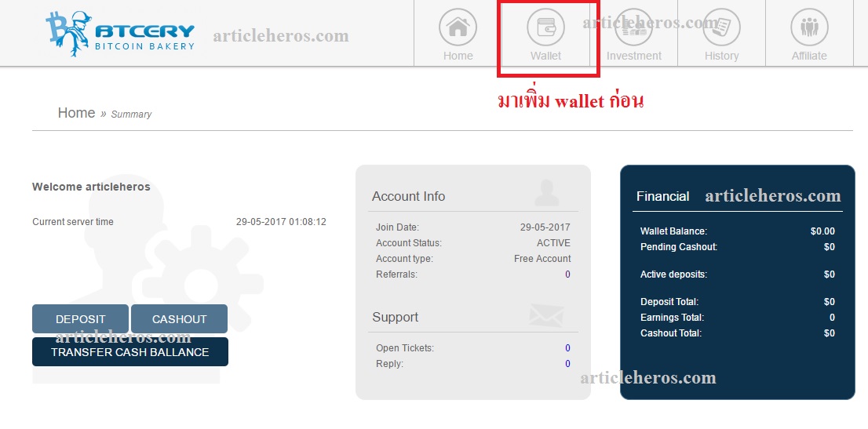Image resolution: width=868 pixels, height=429 pixels.
Task: Open the Open Tickets count link
Action: (x=567, y=348)
